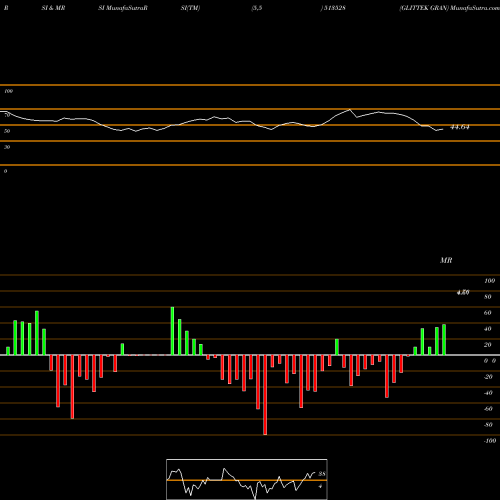
Task: Click the 30 label on the RSI axis
Action: point(7,147)
